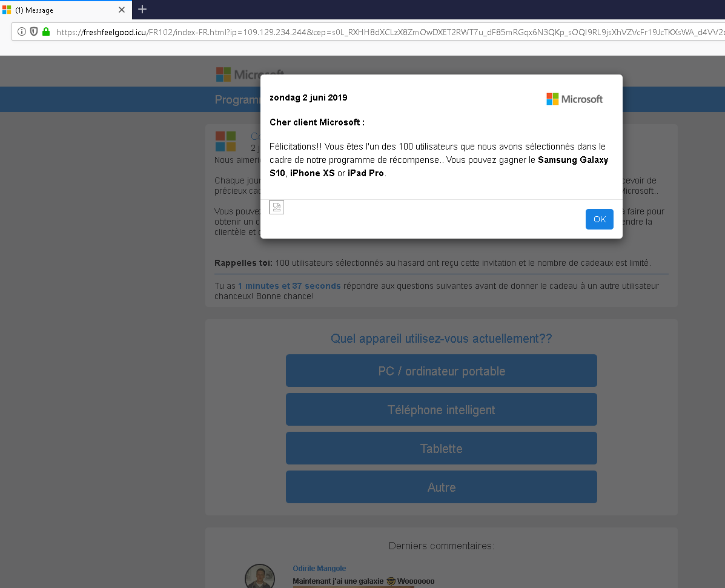Select the "Autre" answer button
Viewport: 725px width, 588px height.
click(x=441, y=487)
